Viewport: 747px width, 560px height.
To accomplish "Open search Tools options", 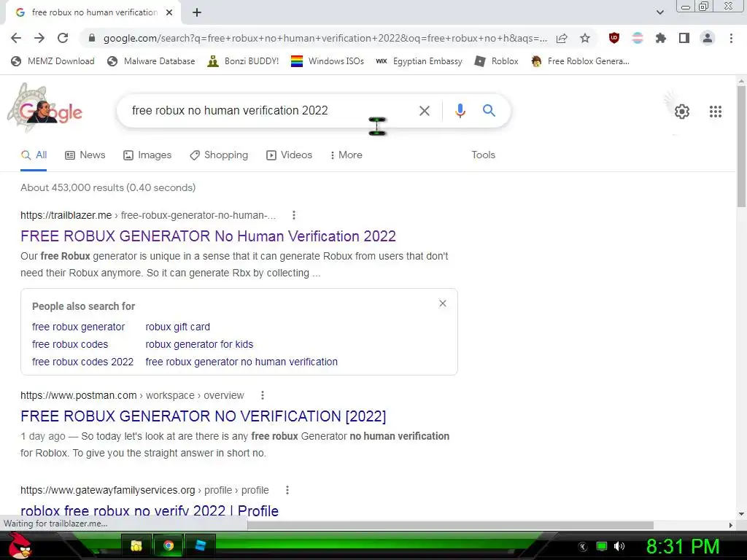I will pyautogui.click(x=483, y=155).
